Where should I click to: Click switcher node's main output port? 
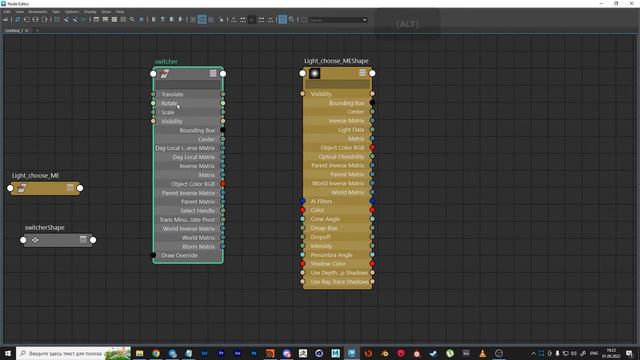[223, 74]
